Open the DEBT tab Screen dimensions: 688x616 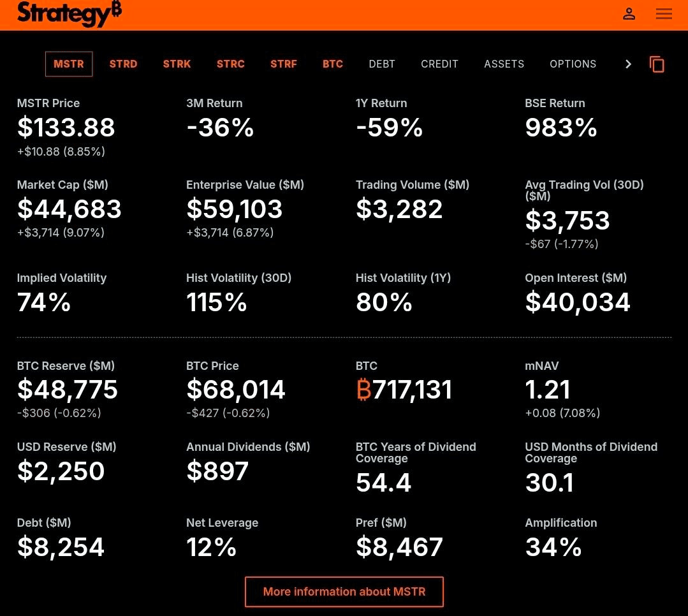coord(382,64)
